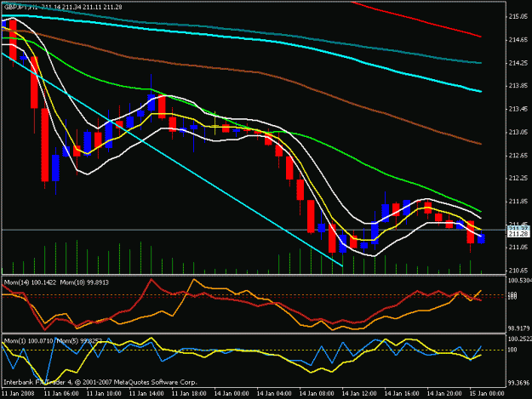
Task: Click the 11 Jan 14:00 time label
Action: [146, 394]
